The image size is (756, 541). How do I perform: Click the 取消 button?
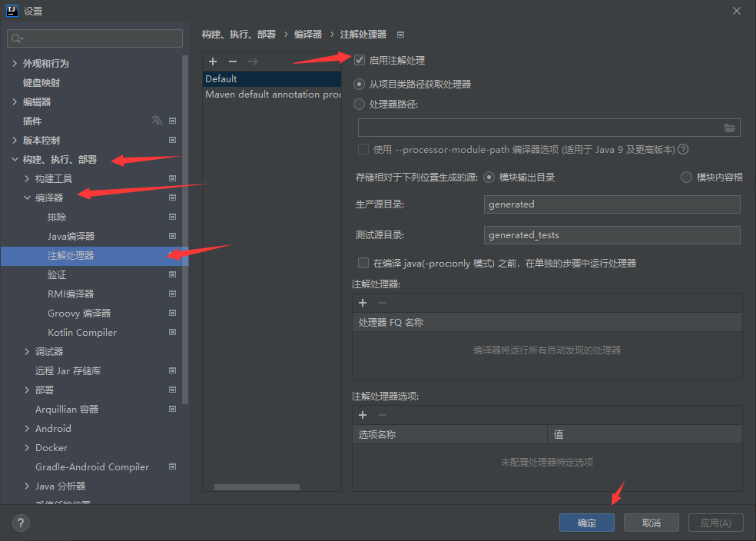click(652, 523)
